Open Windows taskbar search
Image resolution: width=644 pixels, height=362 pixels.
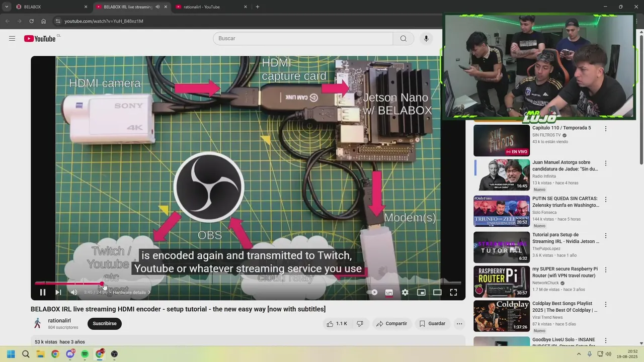pos(26,354)
